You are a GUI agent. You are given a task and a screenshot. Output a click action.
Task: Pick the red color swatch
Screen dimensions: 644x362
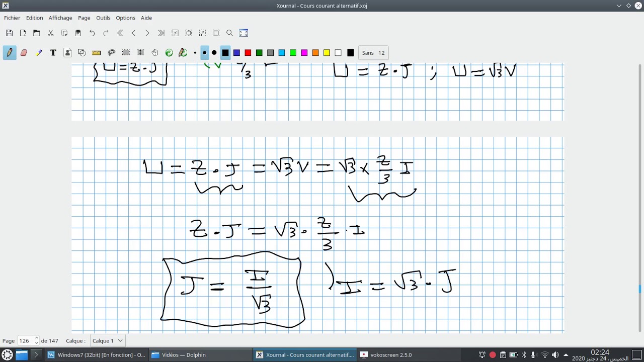(x=248, y=53)
